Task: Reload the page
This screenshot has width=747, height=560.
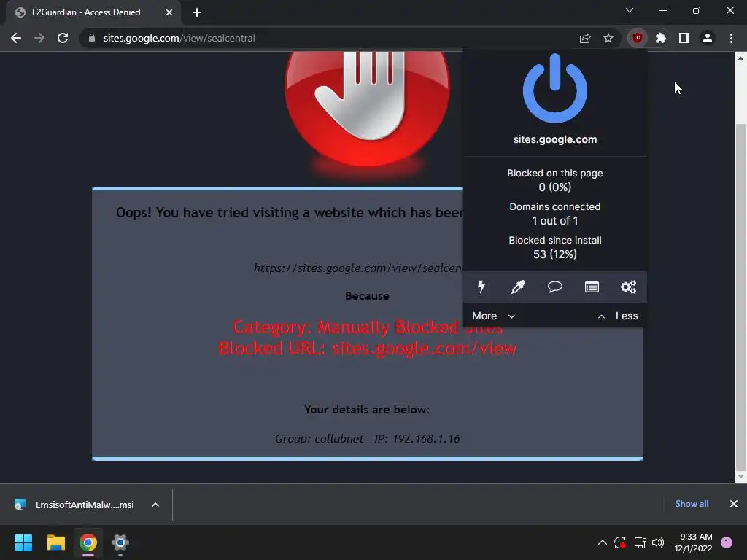Action: click(x=63, y=38)
